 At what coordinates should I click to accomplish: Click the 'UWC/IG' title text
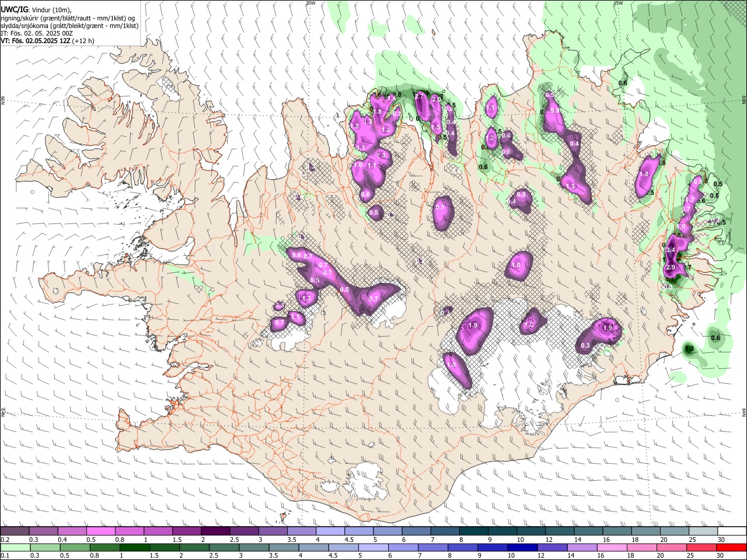tap(14, 9)
